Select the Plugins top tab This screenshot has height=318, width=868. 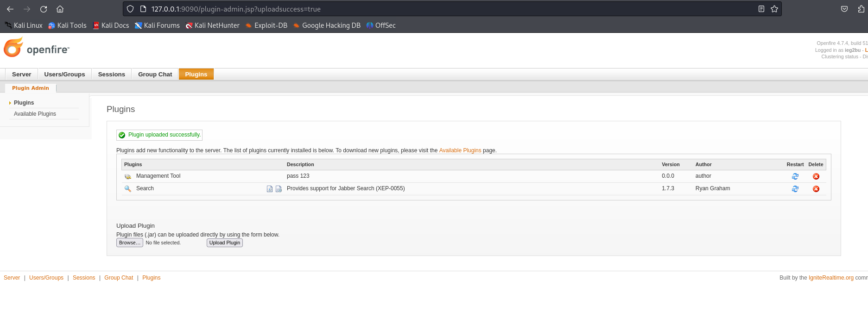coord(196,74)
